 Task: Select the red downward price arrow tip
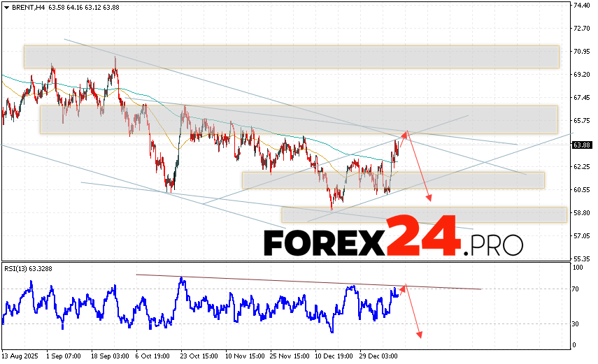(429, 199)
